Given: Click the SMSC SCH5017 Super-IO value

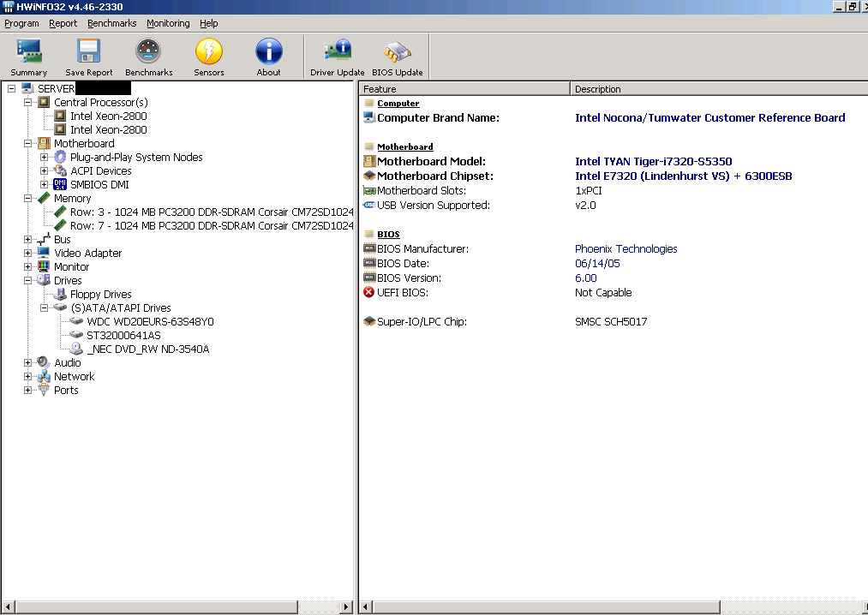Looking at the screenshot, I should 611,321.
